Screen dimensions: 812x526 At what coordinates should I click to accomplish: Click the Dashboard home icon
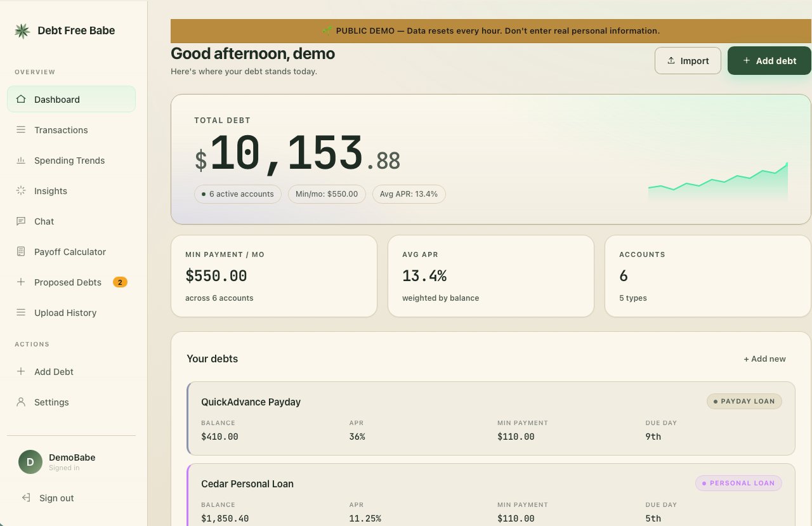coord(21,99)
